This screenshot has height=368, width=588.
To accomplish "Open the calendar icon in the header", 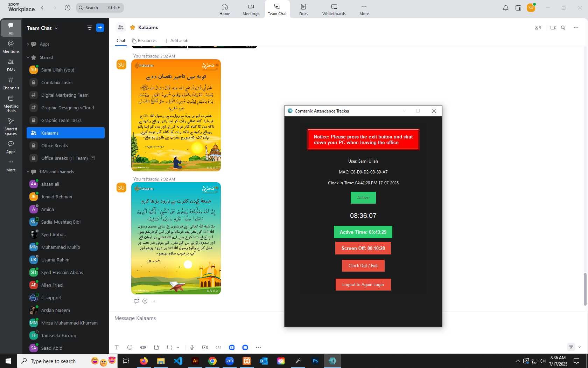I will point(518,8).
